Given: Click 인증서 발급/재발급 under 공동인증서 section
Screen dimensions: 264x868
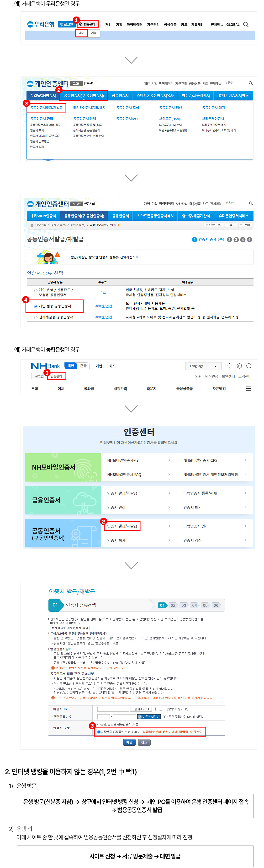Looking at the screenshot, I should tap(122, 526).
